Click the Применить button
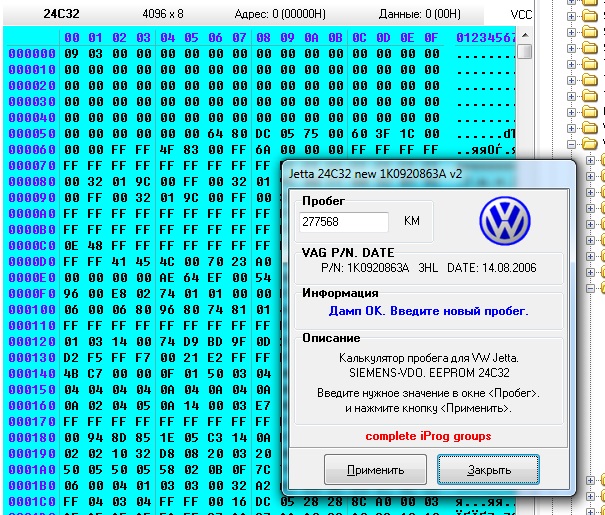 tap(375, 469)
